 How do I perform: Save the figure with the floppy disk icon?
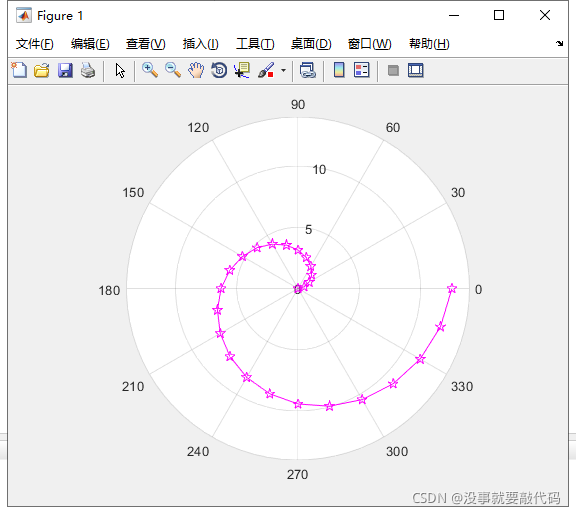65,70
